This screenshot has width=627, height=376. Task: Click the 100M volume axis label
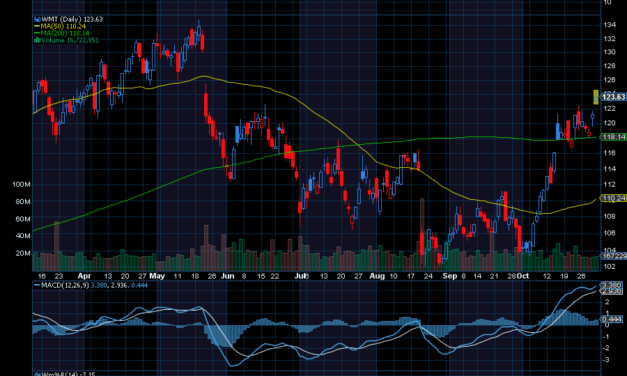21,184
